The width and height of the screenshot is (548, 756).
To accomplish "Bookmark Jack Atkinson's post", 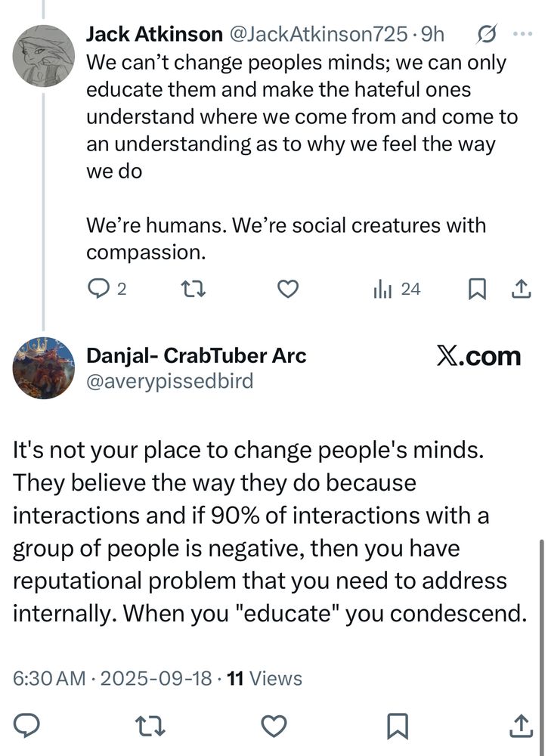I will pyautogui.click(x=477, y=289).
